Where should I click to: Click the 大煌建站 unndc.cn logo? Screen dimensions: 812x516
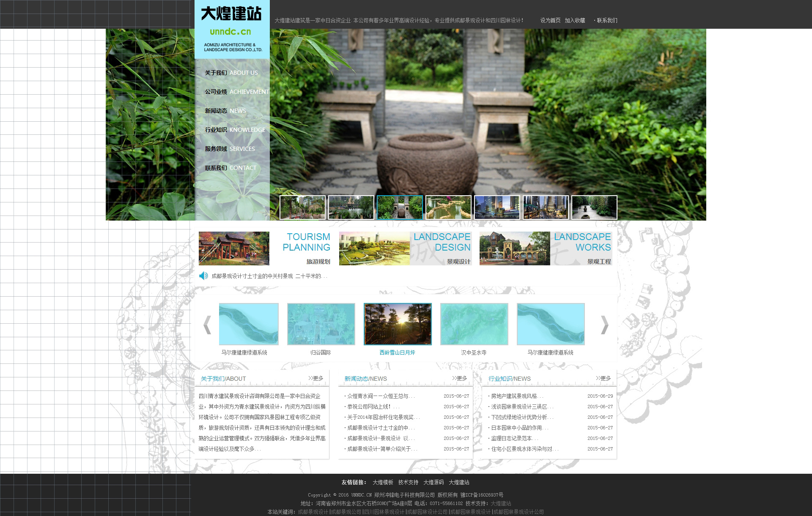232,29
